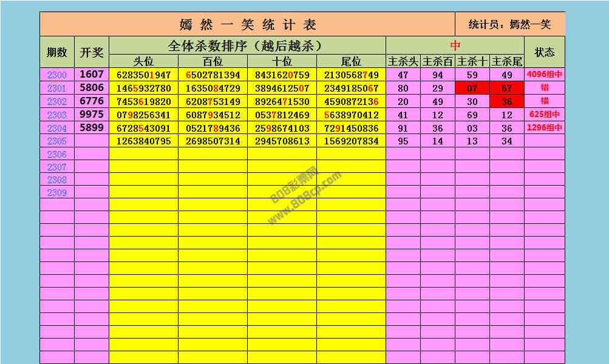Select the 开奖 column header
Image resolution: width=609 pixels, height=364 pixels.
click(x=92, y=52)
